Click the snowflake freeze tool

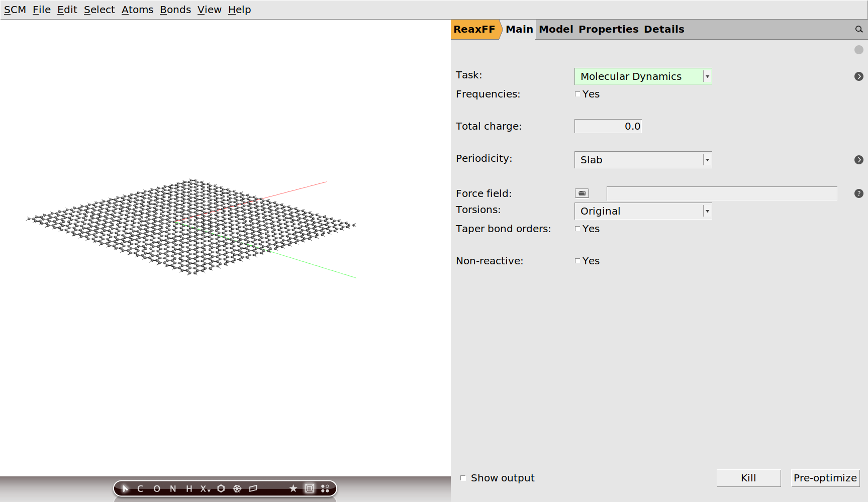tap(236, 488)
